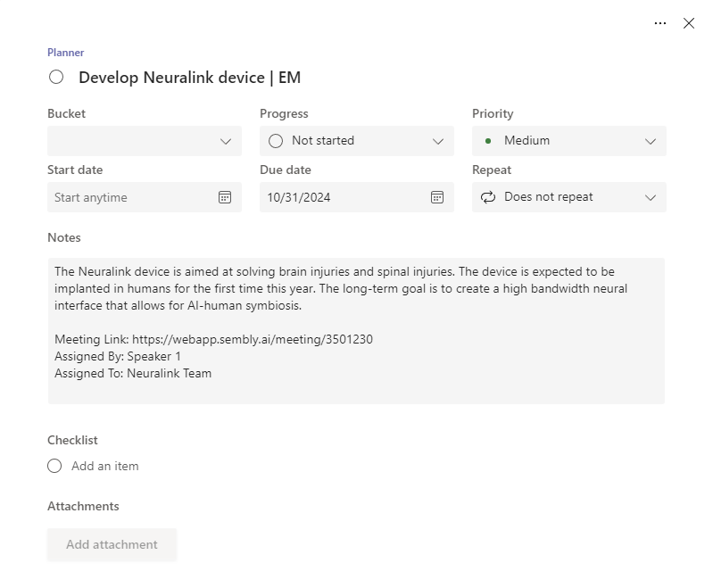Open the more options ellipsis menu
This screenshot has width=713, height=588.
[659, 23]
